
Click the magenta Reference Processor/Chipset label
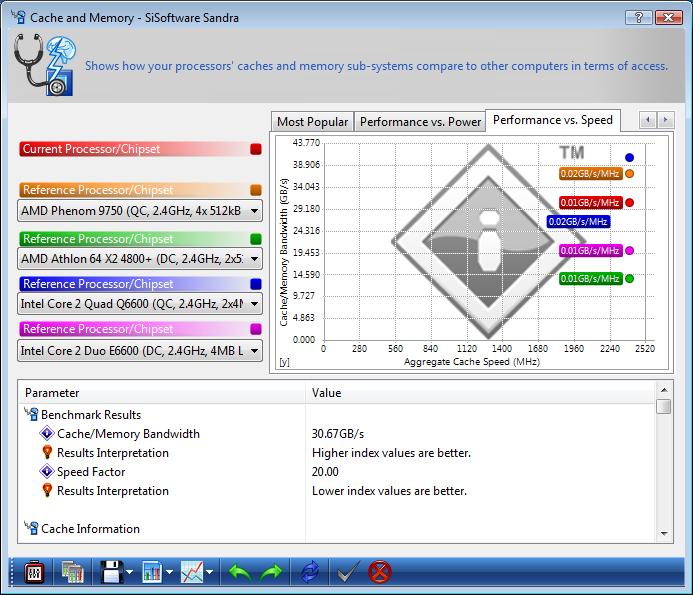98,329
